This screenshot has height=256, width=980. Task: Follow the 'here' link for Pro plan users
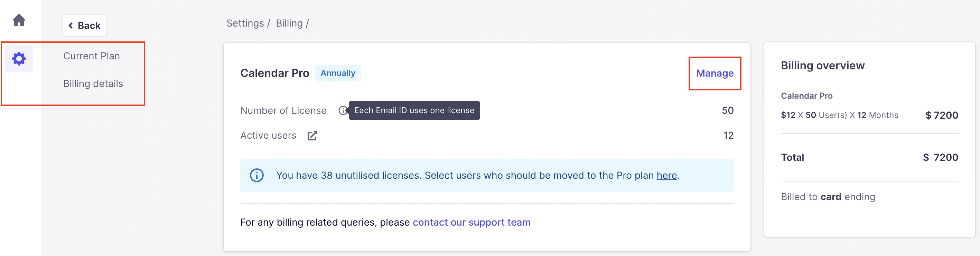click(666, 176)
